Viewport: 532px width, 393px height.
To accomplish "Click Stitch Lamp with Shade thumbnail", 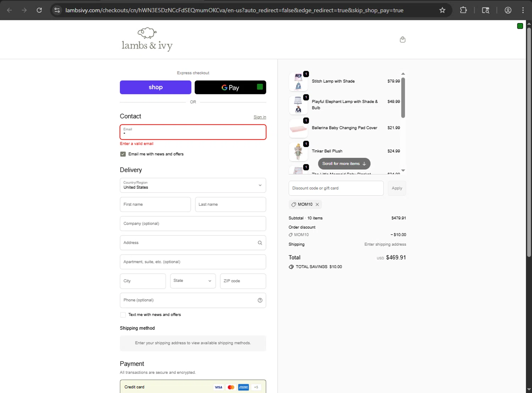I will click(x=298, y=81).
